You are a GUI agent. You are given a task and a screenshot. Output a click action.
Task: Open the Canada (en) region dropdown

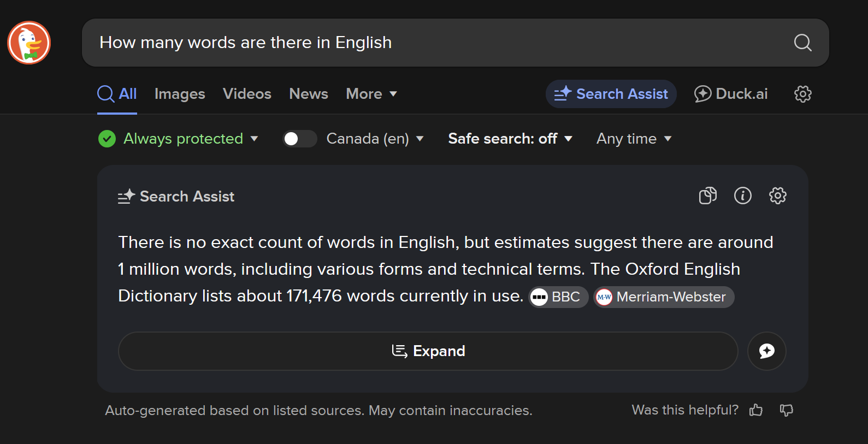(x=375, y=139)
